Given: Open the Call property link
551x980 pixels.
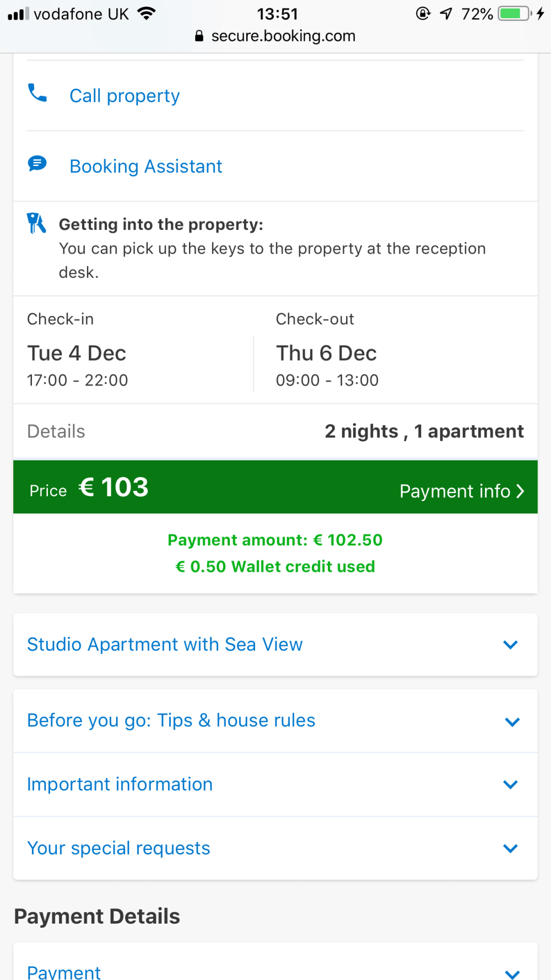Looking at the screenshot, I should click(x=125, y=96).
